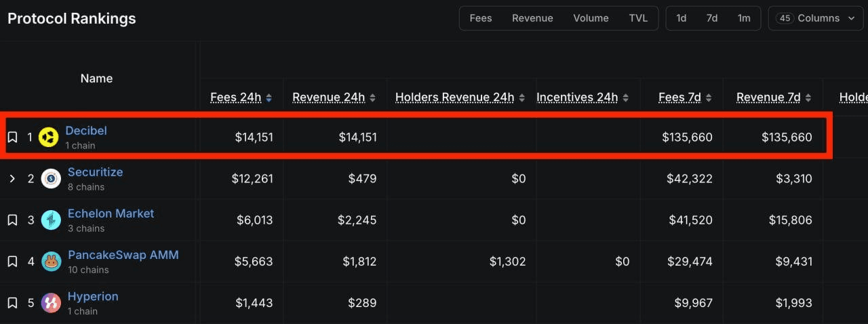Select the Revenue tab
Image resolution: width=868 pixels, height=324 pixels.
point(532,18)
